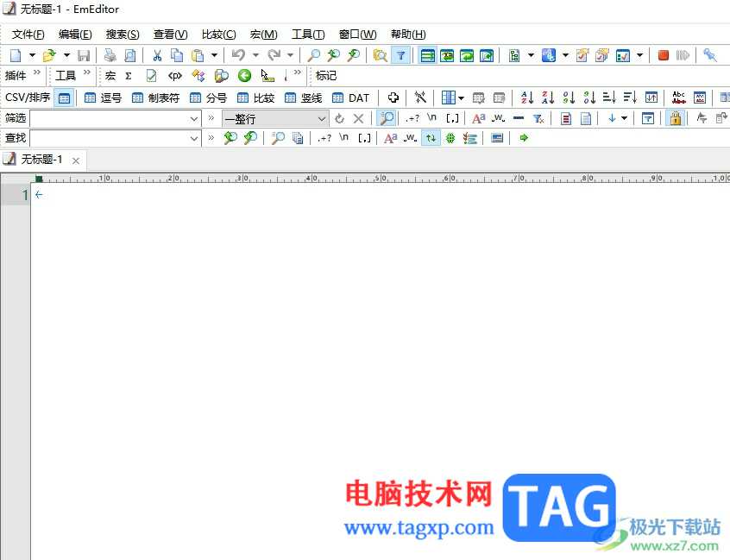Toggle the CSV/Sort normal mode button

coord(64,98)
